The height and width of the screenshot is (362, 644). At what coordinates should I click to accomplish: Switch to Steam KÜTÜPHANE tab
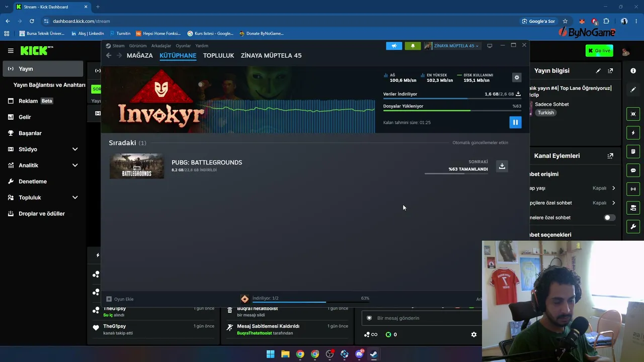(x=178, y=55)
